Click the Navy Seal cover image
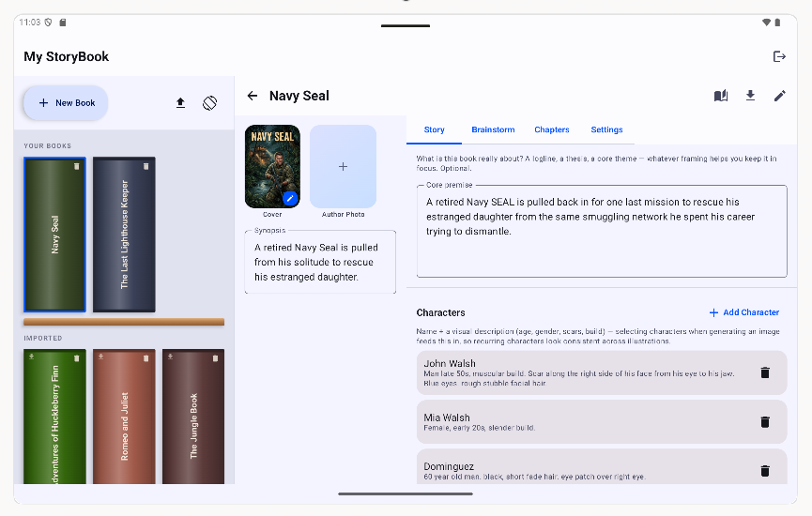This screenshot has width=812, height=516. click(x=272, y=167)
